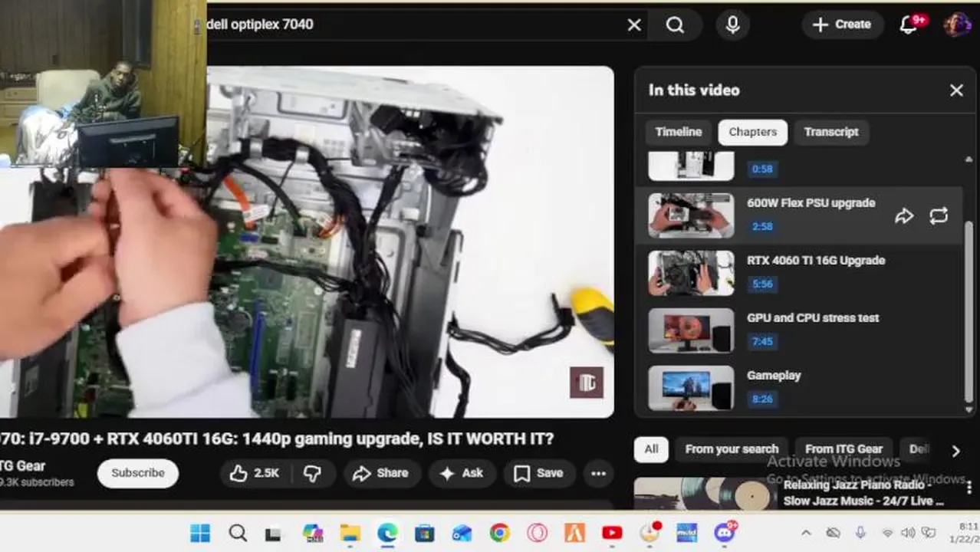Image resolution: width=980 pixels, height=552 pixels.
Task: Save the video to a playlist
Action: [538, 473]
